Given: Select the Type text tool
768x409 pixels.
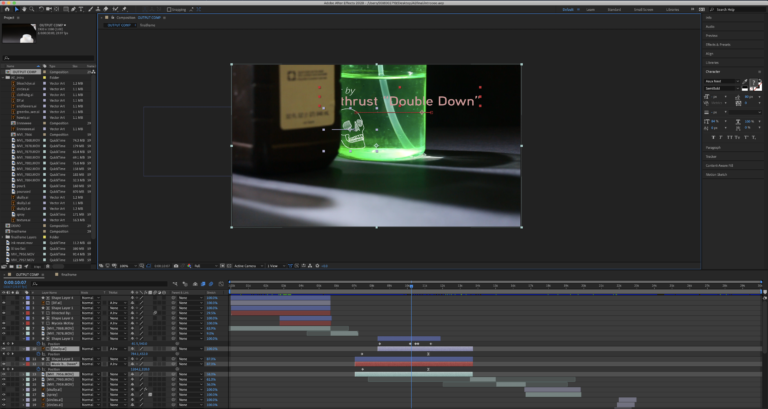Looking at the screenshot, I should pos(81,9).
